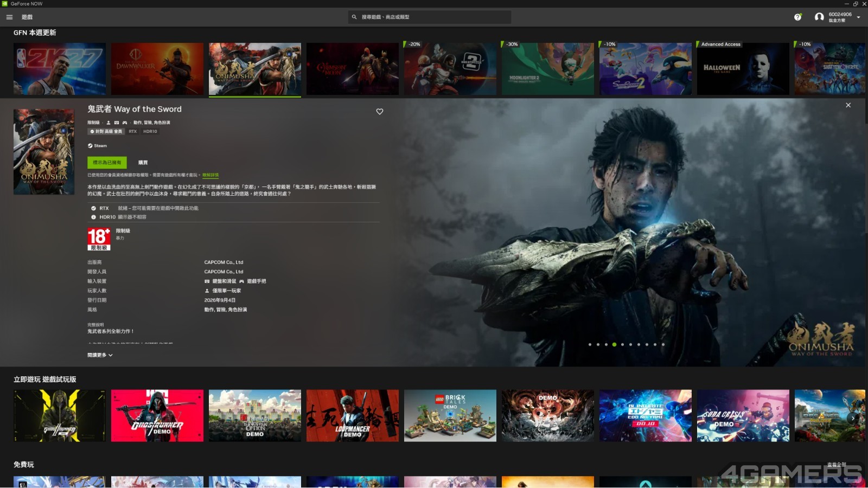Select the active green carousel dot

pyautogui.click(x=614, y=344)
